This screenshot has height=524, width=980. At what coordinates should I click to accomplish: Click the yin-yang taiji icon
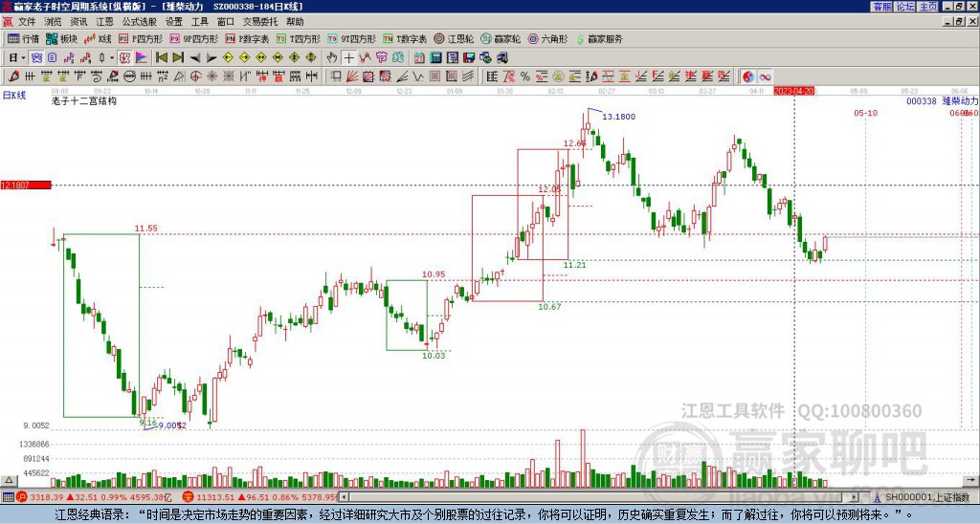748,76
